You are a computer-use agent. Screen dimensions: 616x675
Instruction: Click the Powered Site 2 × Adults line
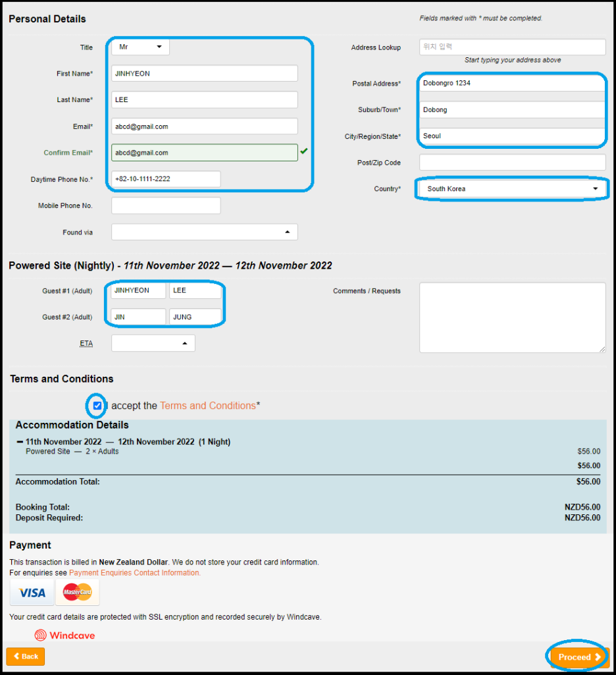pyautogui.click(x=72, y=452)
